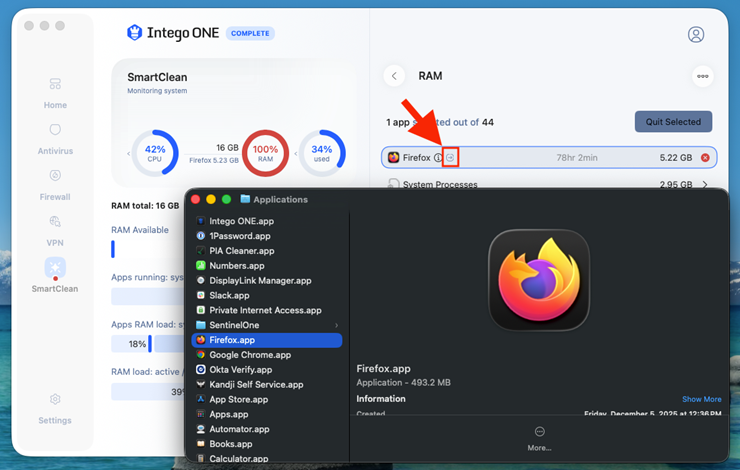Click the RAM Available blue bar

click(x=113, y=249)
